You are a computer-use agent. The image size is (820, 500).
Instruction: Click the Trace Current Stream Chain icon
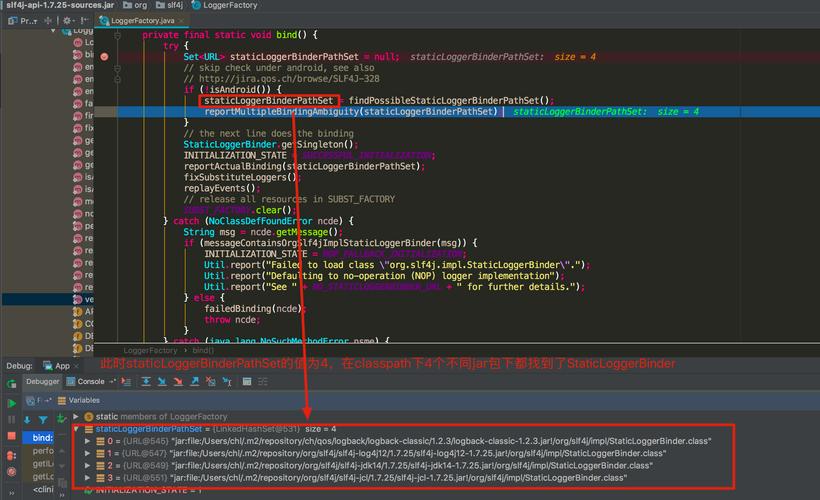(x=263, y=382)
